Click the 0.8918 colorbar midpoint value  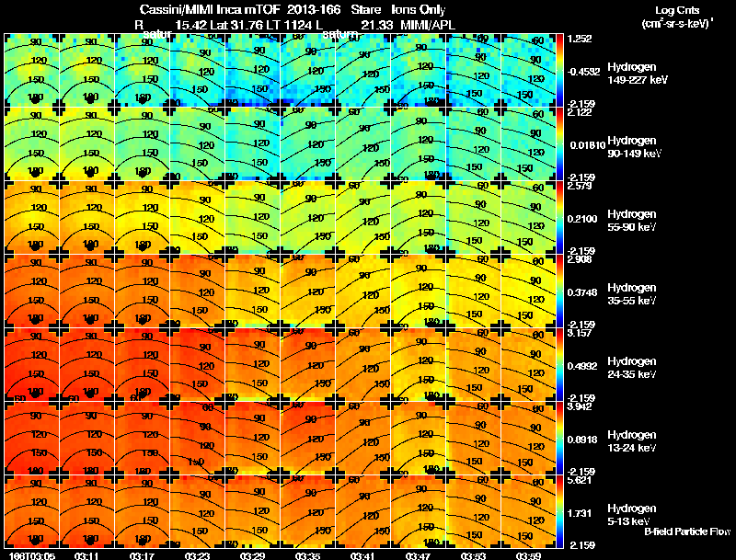click(582, 440)
